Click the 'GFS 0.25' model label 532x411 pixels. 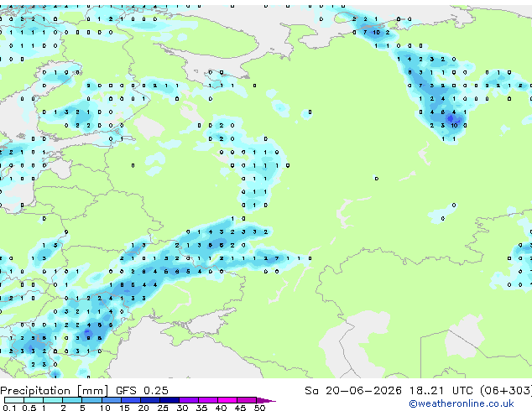(142, 391)
